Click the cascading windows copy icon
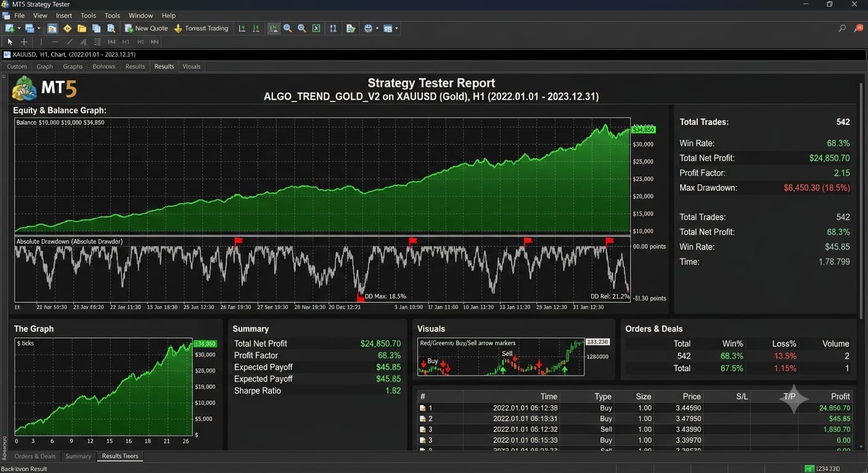Viewport: 868px width, 473px height. [96, 28]
